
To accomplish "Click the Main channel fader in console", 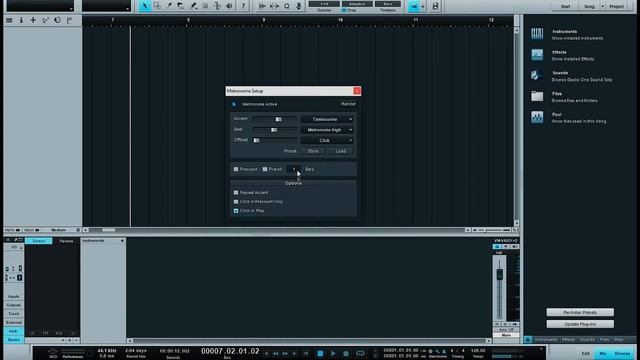I will [500, 274].
